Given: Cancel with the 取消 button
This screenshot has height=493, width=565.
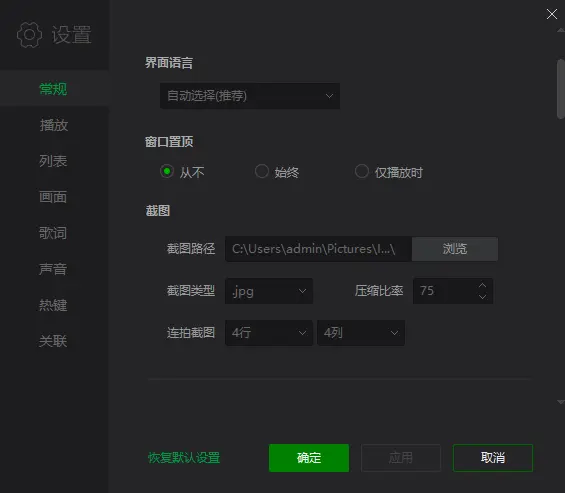Looking at the screenshot, I should [x=493, y=458].
